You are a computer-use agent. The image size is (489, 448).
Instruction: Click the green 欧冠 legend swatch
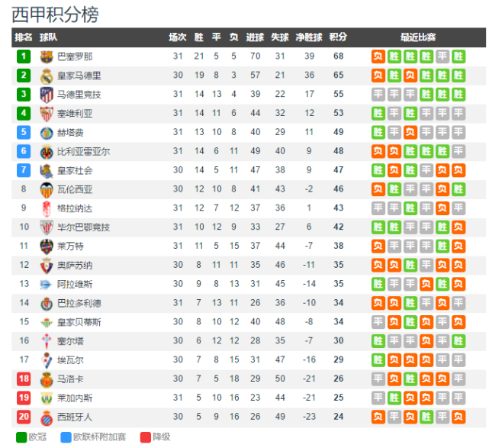(21, 437)
